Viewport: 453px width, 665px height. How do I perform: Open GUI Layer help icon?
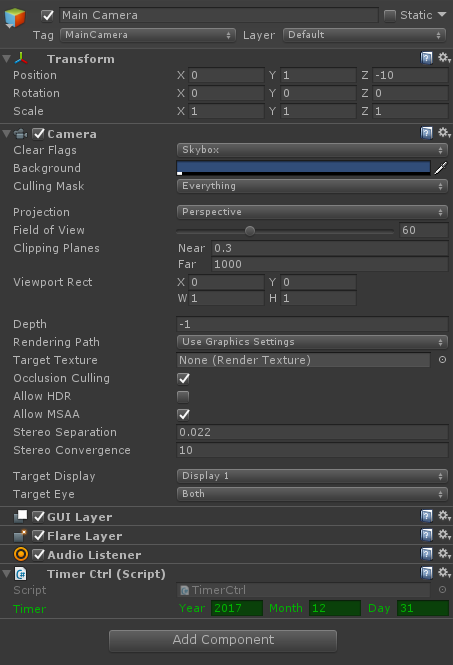(426, 516)
